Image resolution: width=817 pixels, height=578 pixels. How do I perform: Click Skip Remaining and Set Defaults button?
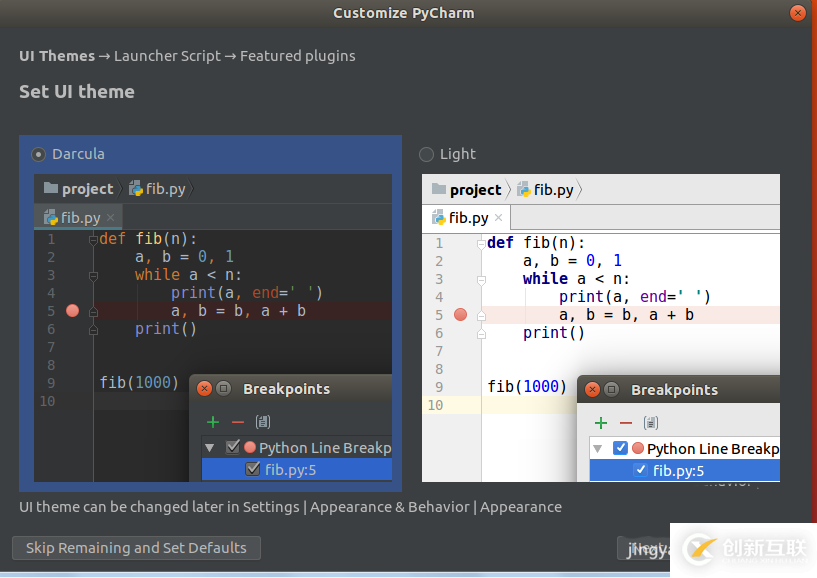tap(136, 548)
